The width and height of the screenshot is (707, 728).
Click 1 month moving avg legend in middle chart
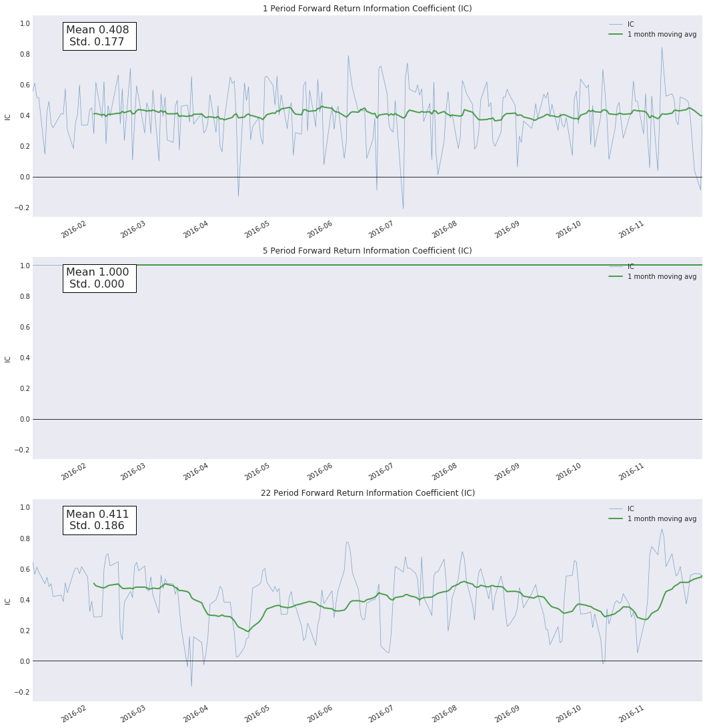[652, 277]
